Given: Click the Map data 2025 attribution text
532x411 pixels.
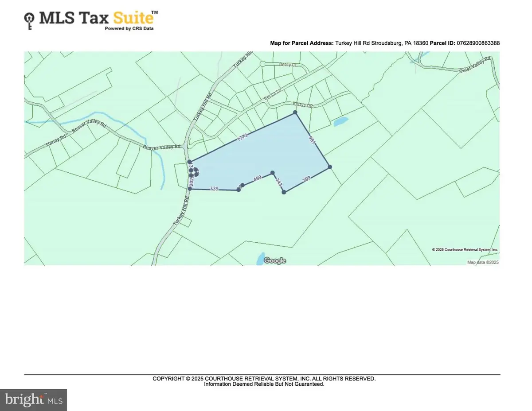Looking at the screenshot, I should coord(483,262).
